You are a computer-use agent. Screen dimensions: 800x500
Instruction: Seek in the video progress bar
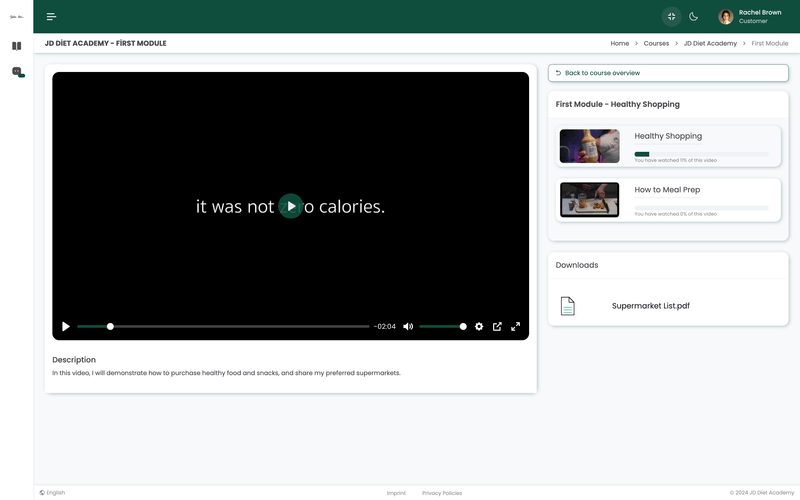pos(223,327)
